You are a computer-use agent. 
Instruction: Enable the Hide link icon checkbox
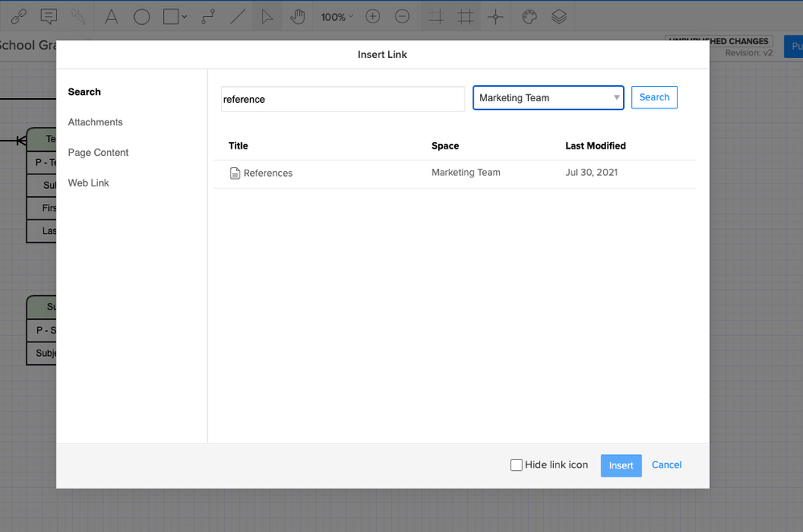pyautogui.click(x=516, y=465)
